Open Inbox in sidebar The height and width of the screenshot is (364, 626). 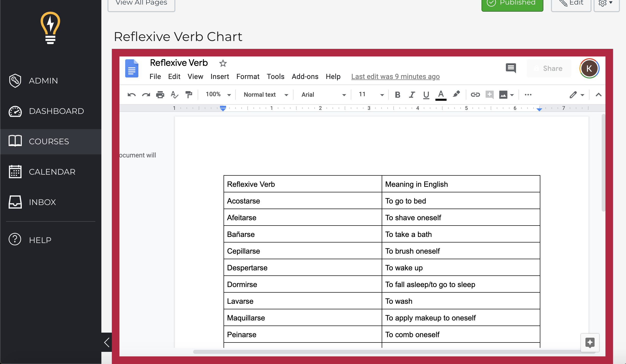(x=51, y=202)
